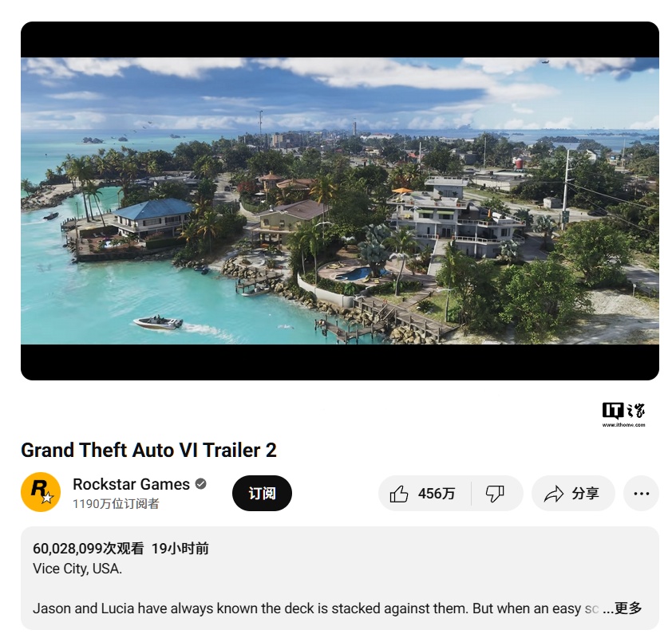The image size is (672, 634).
Task: Click the 1190万位订阅者 subscriber count
Action: point(116,504)
